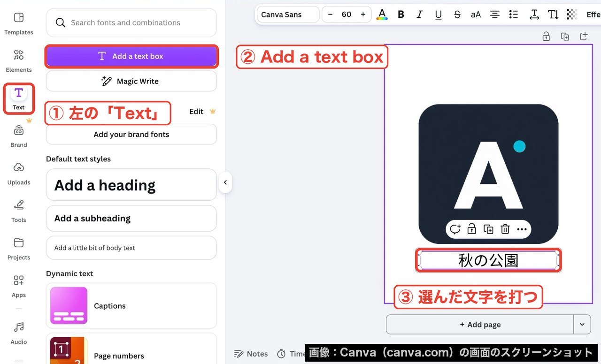Change text alignment in toolbar
The height and width of the screenshot is (364, 601).
[x=495, y=15]
